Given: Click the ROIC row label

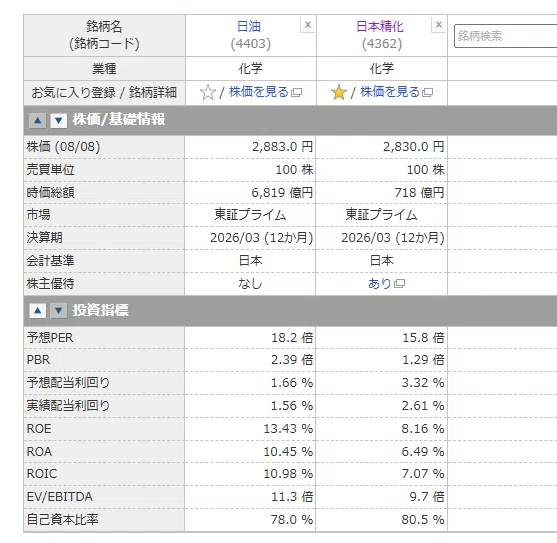Looking at the screenshot, I should pyautogui.click(x=42, y=474).
